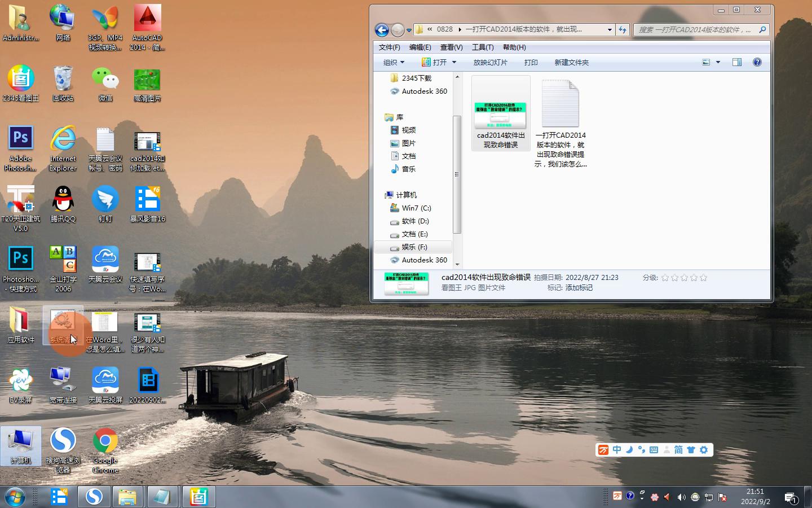Click the Windows Start button
The height and width of the screenshot is (508, 812).
tap(15, 497)
